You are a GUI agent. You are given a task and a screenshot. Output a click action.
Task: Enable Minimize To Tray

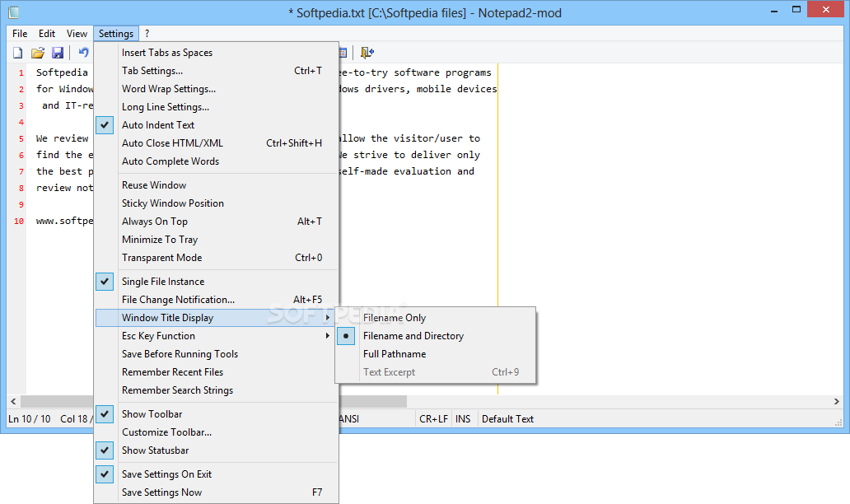(x=216, y=240)
